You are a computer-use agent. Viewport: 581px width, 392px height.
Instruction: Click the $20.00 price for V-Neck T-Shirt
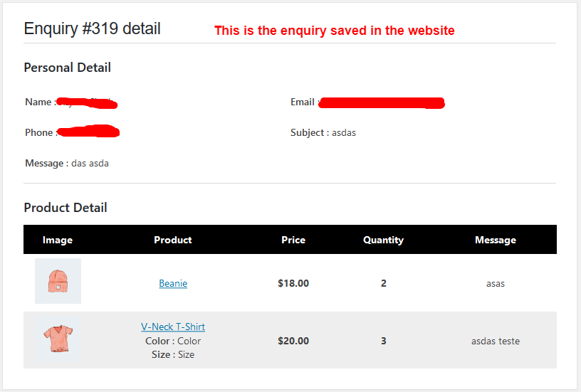tap(293, 341)
